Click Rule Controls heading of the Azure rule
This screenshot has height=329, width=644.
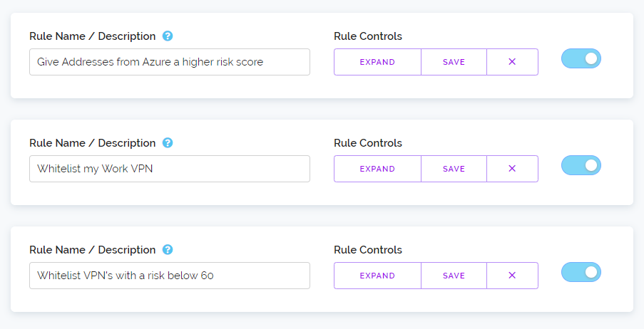coord(368,36)
